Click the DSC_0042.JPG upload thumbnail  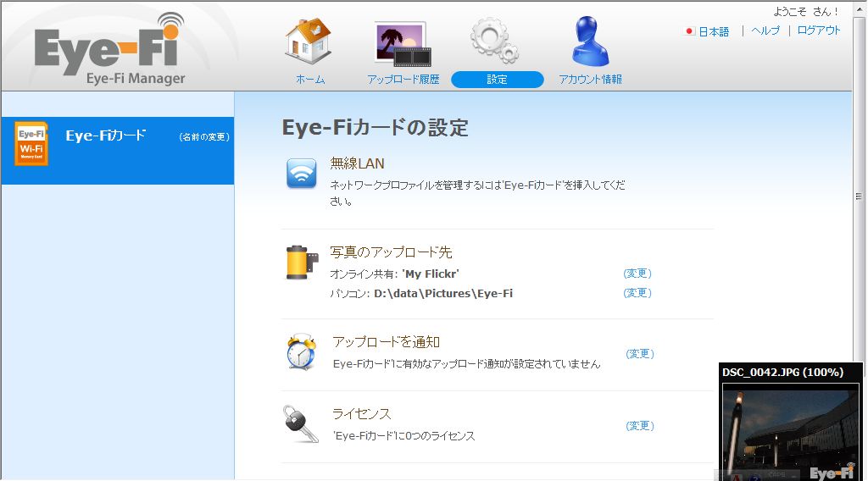[x=790, y=433]
